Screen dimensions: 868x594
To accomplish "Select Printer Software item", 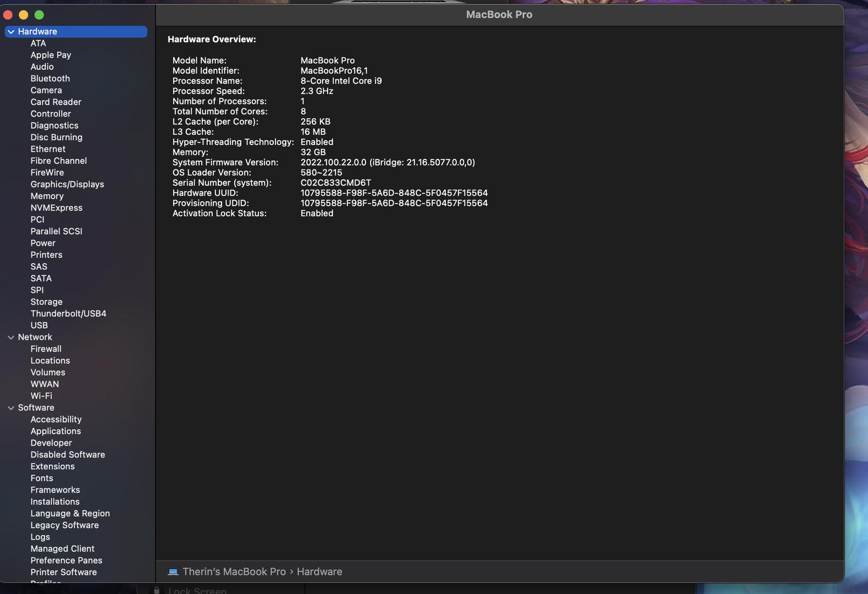I will tap(63, 573).
